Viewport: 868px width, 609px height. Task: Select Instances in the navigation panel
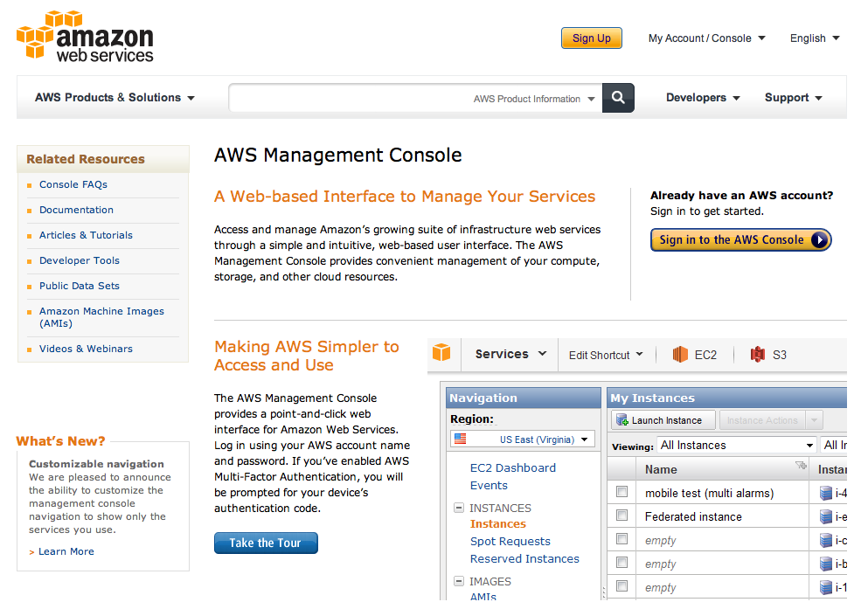498,524
